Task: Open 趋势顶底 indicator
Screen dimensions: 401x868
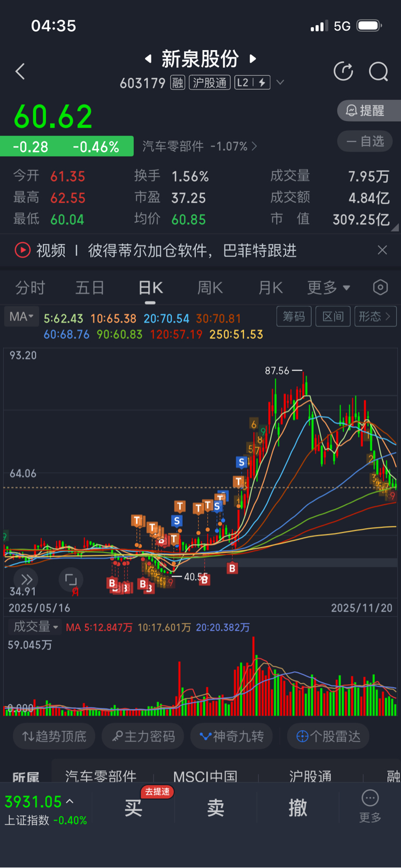Action: 54,736
